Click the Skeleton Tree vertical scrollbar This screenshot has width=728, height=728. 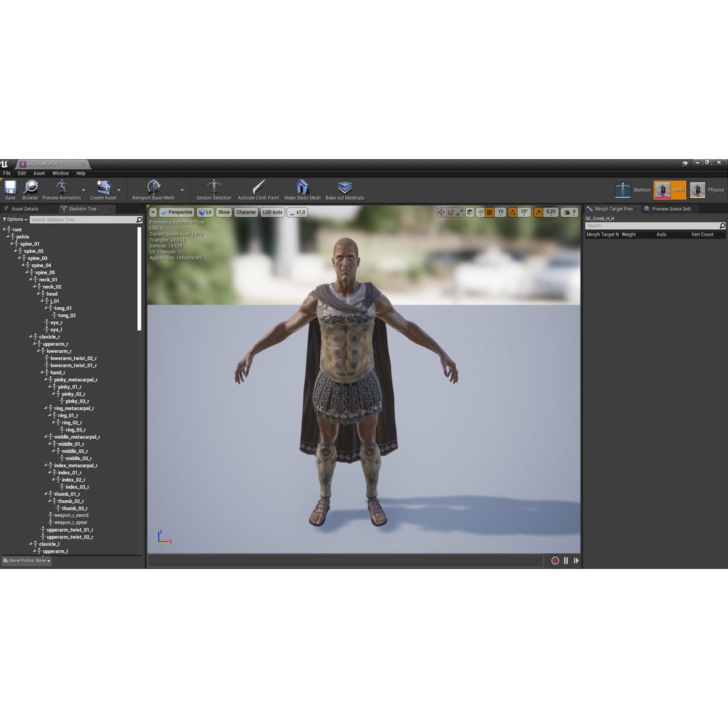(x=140, y=278)
